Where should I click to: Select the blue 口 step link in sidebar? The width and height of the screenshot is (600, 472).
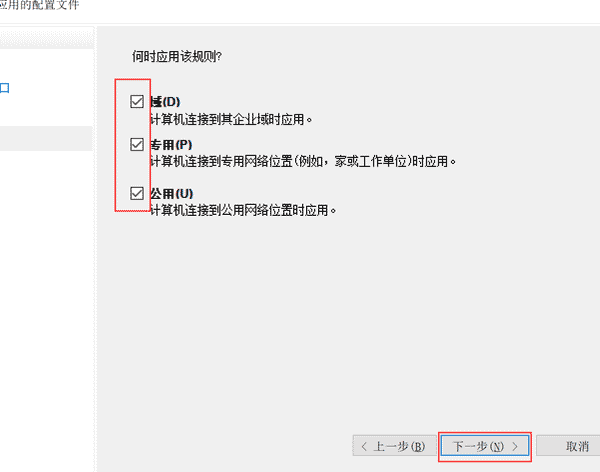pos(5,88)
